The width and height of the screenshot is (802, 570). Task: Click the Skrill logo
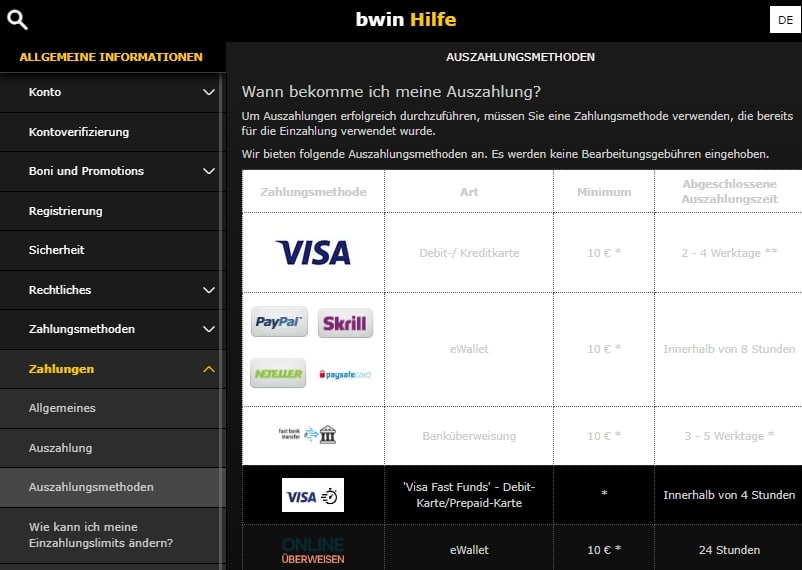click(345, 323)
